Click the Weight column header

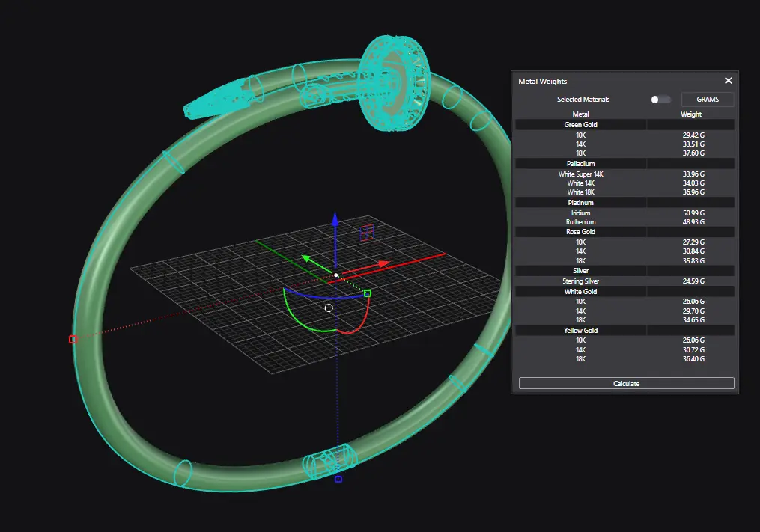(x=690, y=114)
